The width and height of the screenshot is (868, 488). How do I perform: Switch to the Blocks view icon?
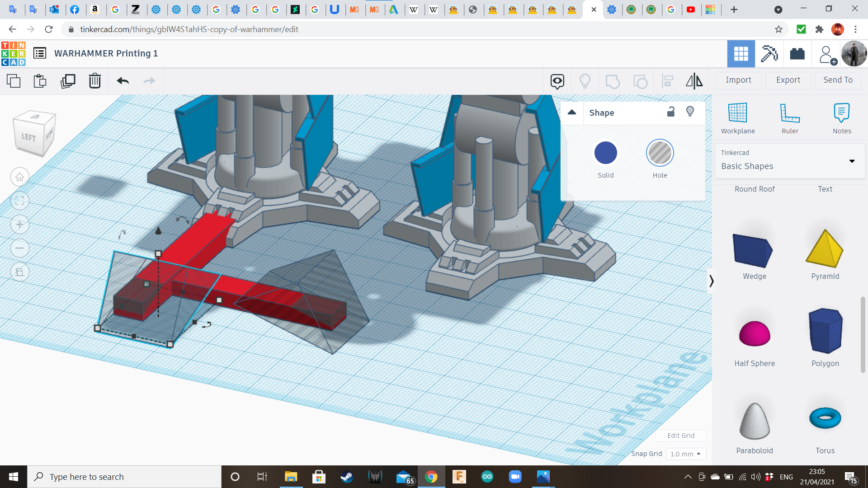[x=768, y=54]
